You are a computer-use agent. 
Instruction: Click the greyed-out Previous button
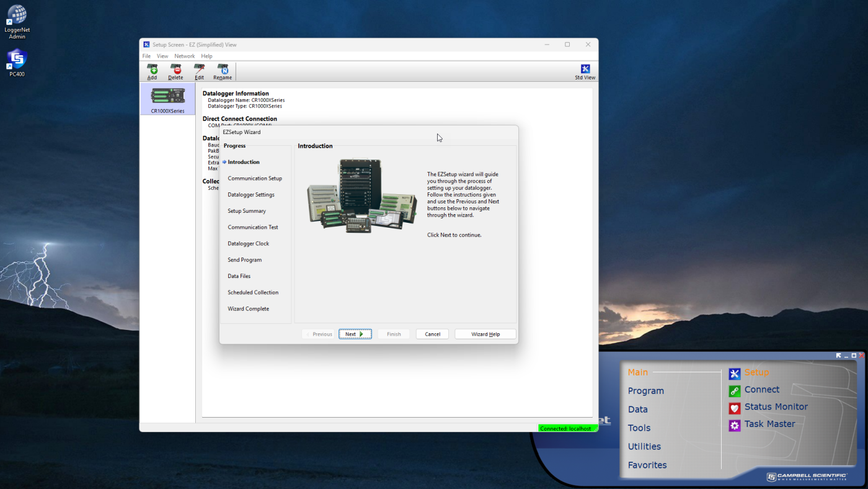(x=318, y=334)
